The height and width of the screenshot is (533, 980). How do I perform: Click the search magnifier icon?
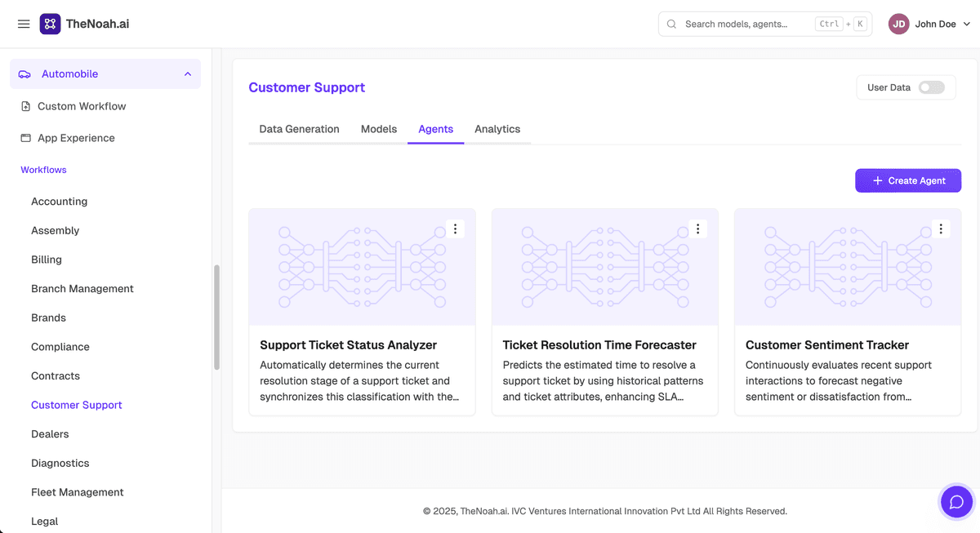tap(671, 24)
